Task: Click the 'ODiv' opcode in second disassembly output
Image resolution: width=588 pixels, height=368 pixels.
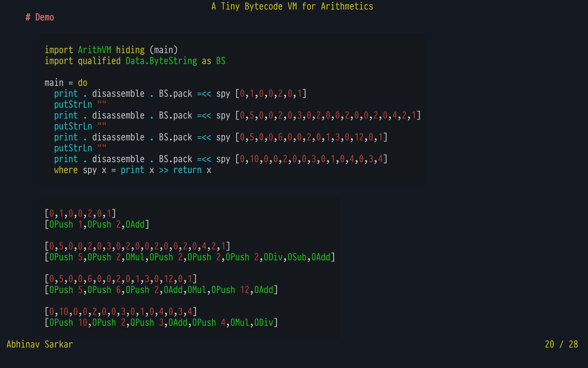Action: (273, 257)
